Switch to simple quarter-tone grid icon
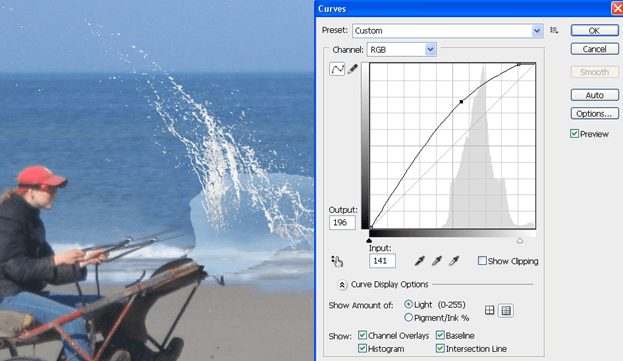The image size is (623, 361). point(490,310)
